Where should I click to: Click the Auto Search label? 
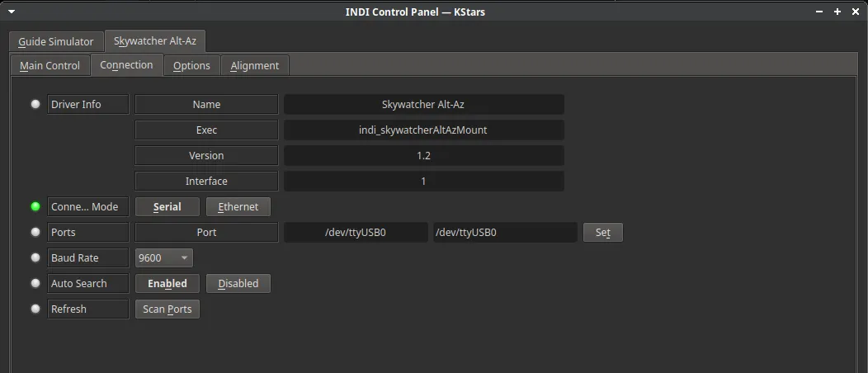pos(88,283)
